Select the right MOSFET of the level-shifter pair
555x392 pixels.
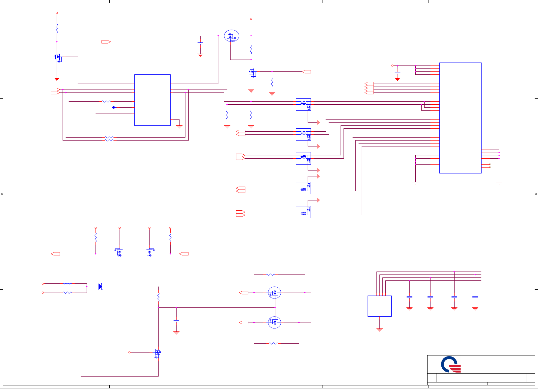point(150,252)
